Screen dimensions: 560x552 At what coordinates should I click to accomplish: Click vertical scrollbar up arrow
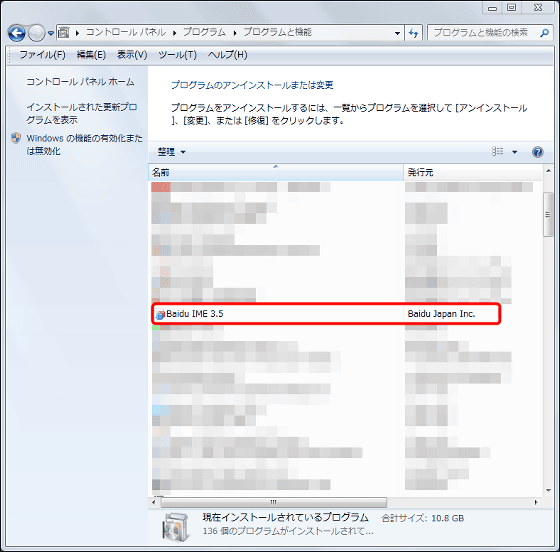[548, 171]
